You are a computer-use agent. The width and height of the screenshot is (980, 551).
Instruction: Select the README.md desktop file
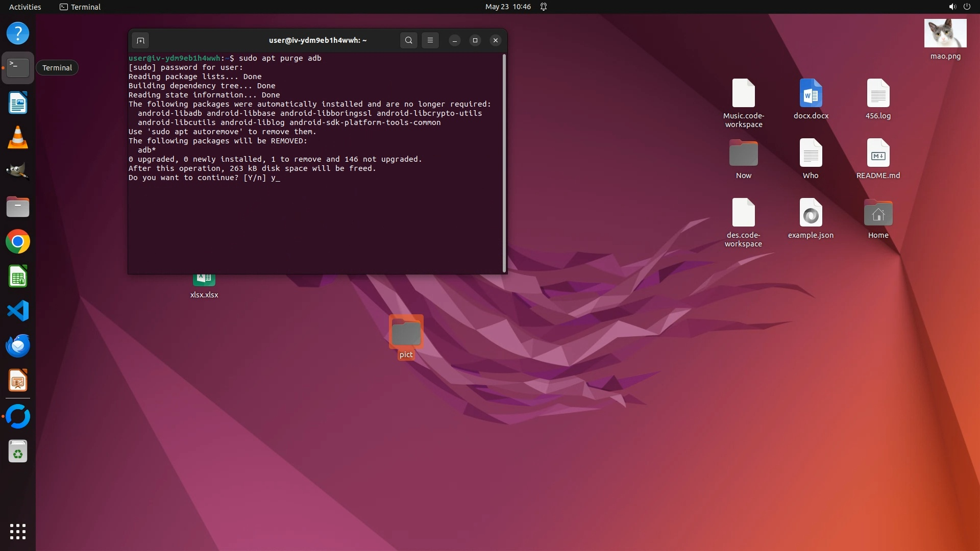[x=878, y=153]
